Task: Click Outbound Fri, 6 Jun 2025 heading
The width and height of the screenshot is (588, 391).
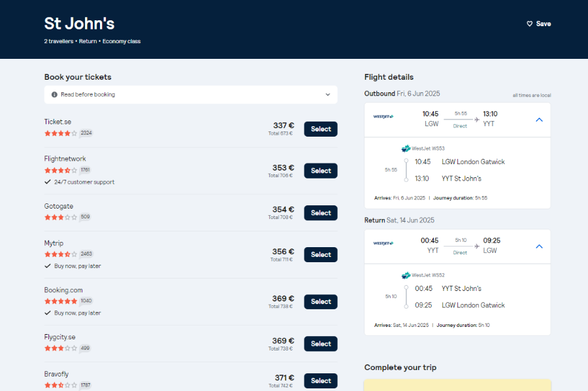Action: [402, 93]
